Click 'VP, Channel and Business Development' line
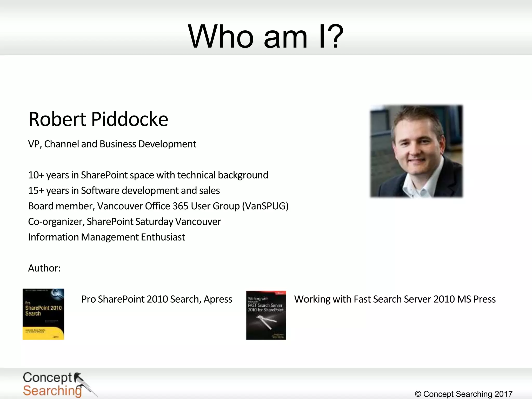532x399 pixels. (112, 144)
